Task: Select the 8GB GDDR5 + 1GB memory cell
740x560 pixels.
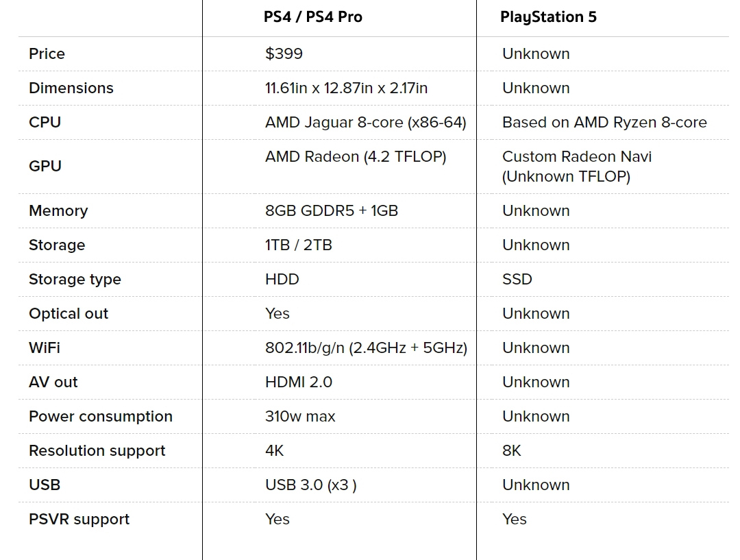Action: (x=332, y=210)
